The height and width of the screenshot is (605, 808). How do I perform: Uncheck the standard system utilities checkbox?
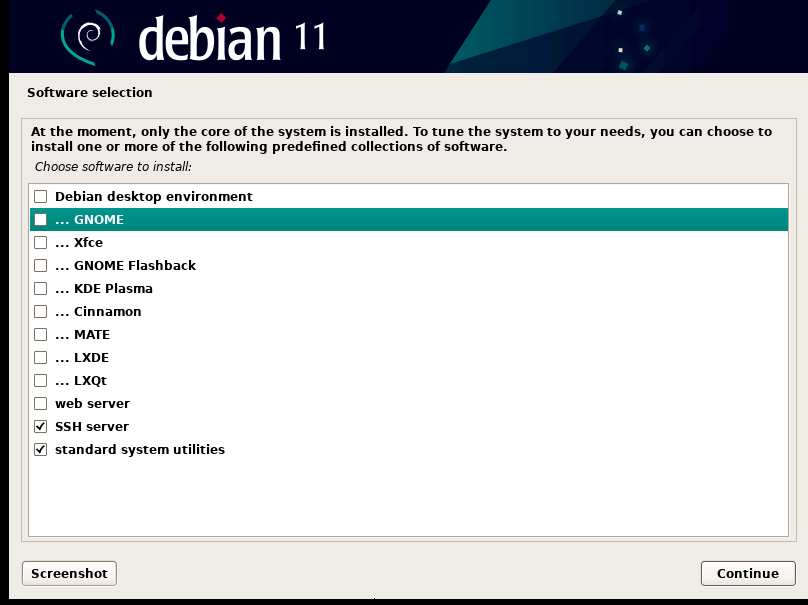click(x=40, y=449)
